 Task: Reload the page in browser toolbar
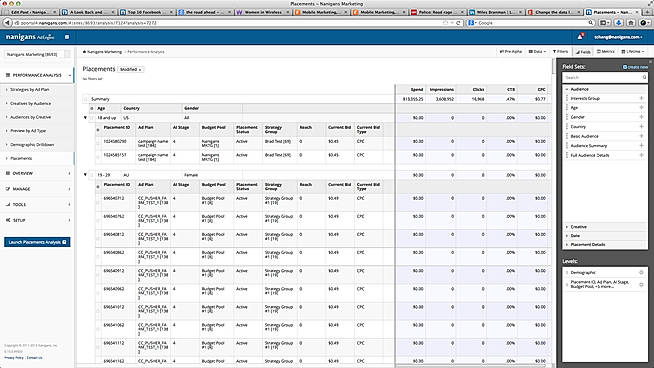coord(458,23)
